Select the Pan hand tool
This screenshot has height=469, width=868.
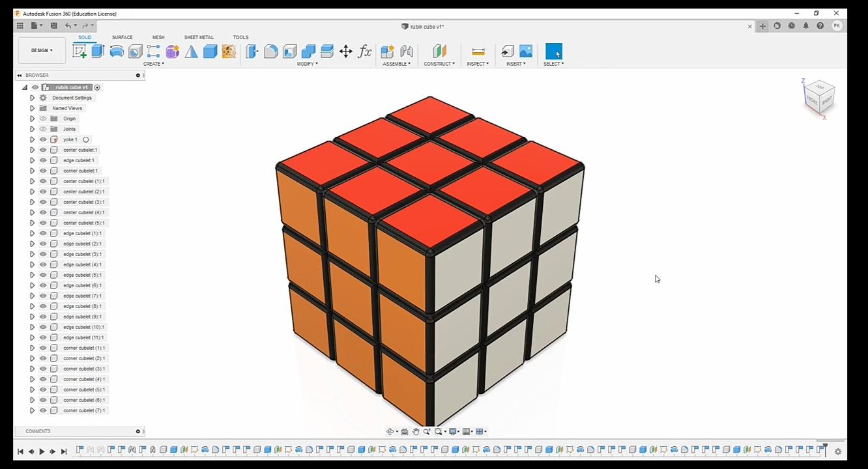click(416, 432)
